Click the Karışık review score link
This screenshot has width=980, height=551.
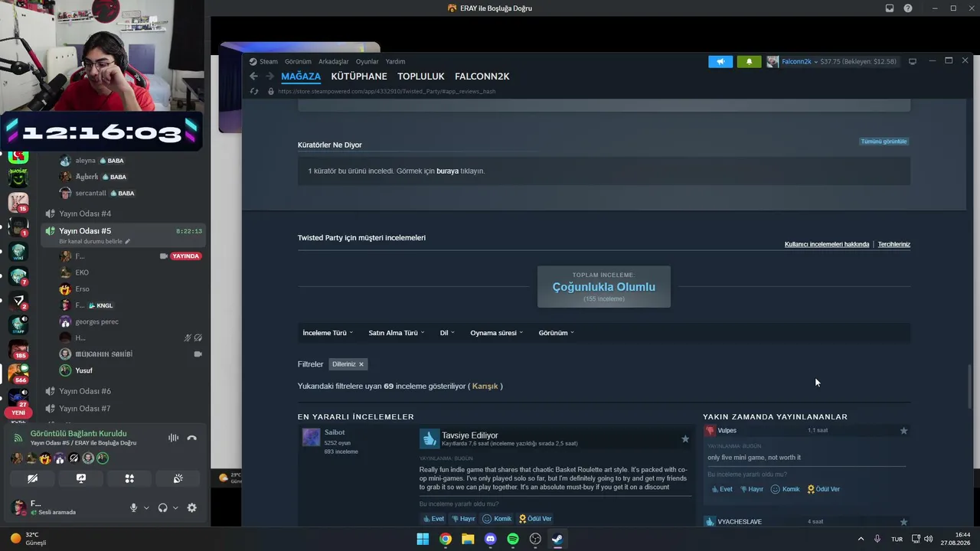pyautogui.click(x=485, y=386)
